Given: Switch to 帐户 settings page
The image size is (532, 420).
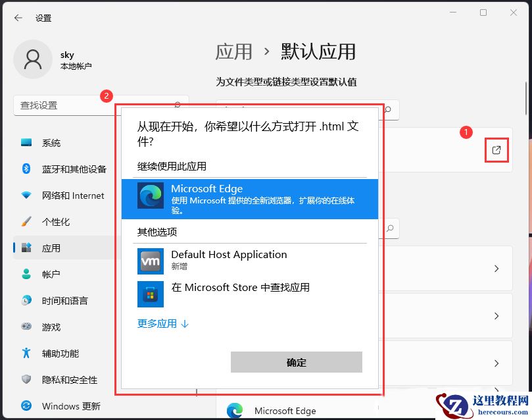Looking at the screenshot, I should 26,275.
